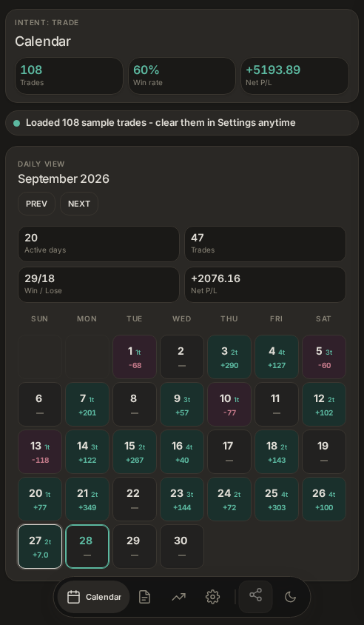The width and height of the screenshot is (364, 625).
Task: Click the 20 Active days stat
Action: point(98,244)
